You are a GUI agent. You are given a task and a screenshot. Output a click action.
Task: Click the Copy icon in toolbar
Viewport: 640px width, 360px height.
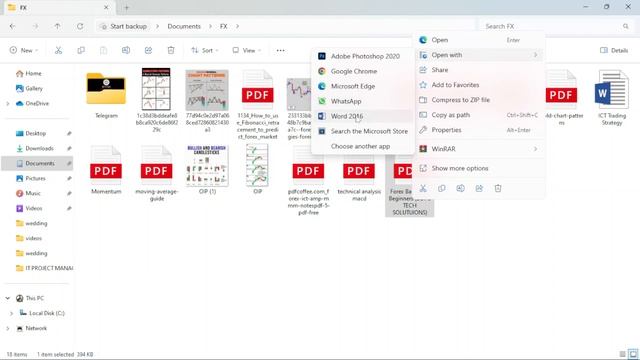[81, 50]
